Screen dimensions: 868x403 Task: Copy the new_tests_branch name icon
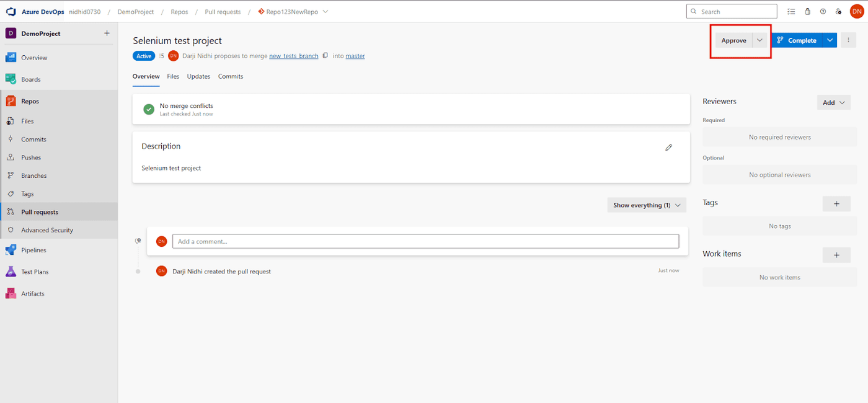pyautogui.click(x=325, y=56)
